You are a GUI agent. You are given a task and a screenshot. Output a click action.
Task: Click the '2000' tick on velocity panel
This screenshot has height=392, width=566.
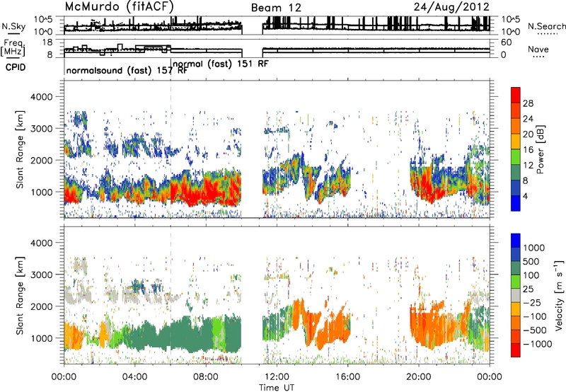click(x=43, y=306)
